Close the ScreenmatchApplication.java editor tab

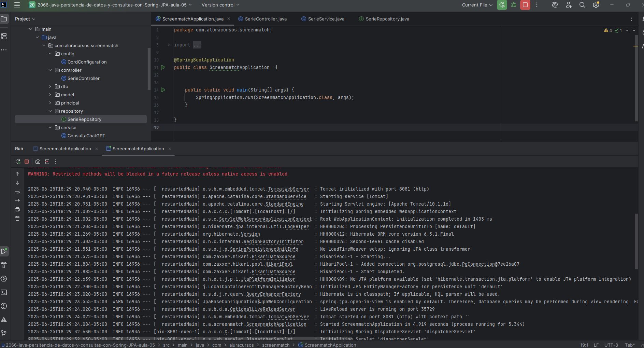pyautogui.click(x=229, y=19)
